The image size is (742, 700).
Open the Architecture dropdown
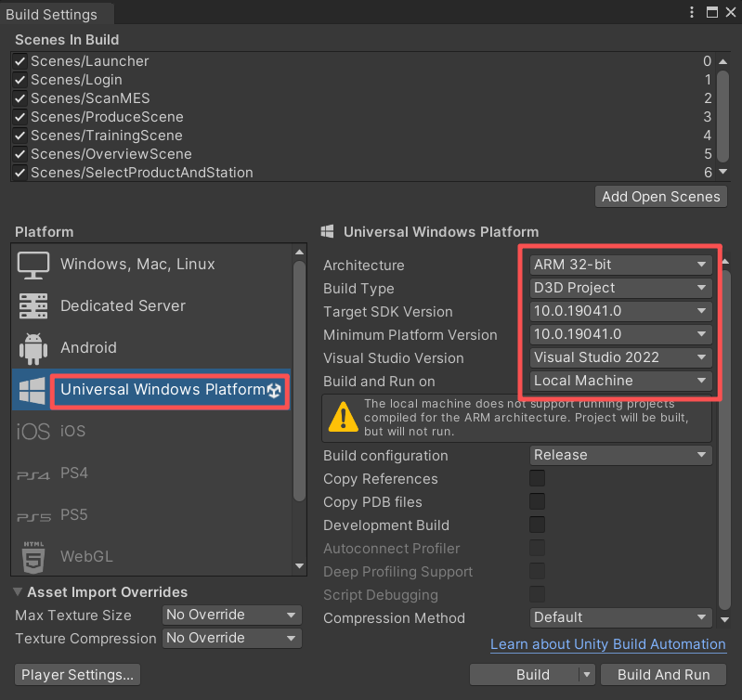pos(620,265)
